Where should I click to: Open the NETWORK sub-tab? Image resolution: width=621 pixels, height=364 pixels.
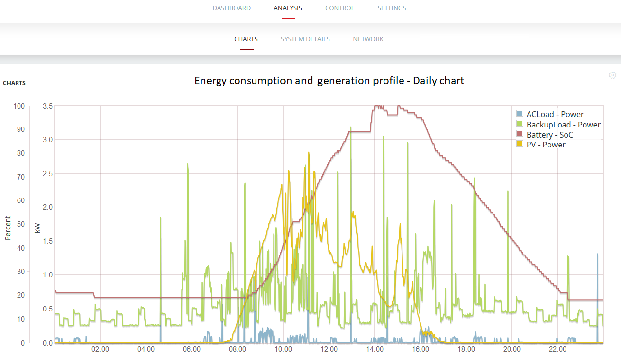click(368, 39)
